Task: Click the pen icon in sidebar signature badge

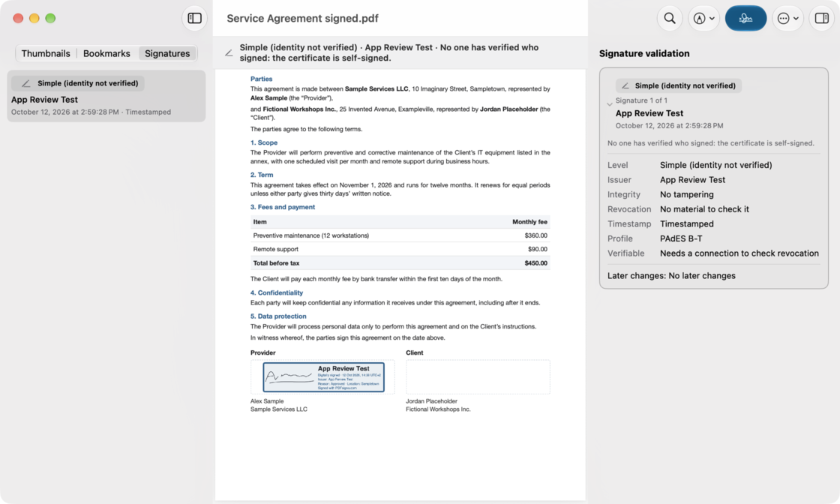Action: point(25,83)
